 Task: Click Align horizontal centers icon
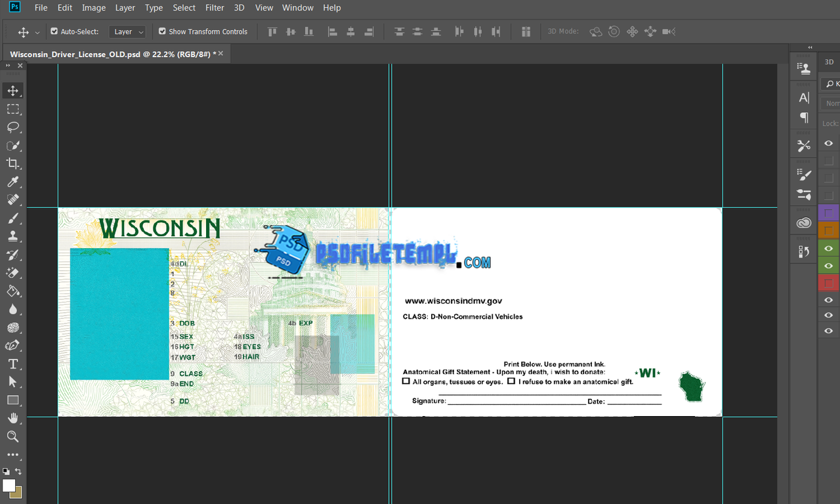click(x=350, y=31)
